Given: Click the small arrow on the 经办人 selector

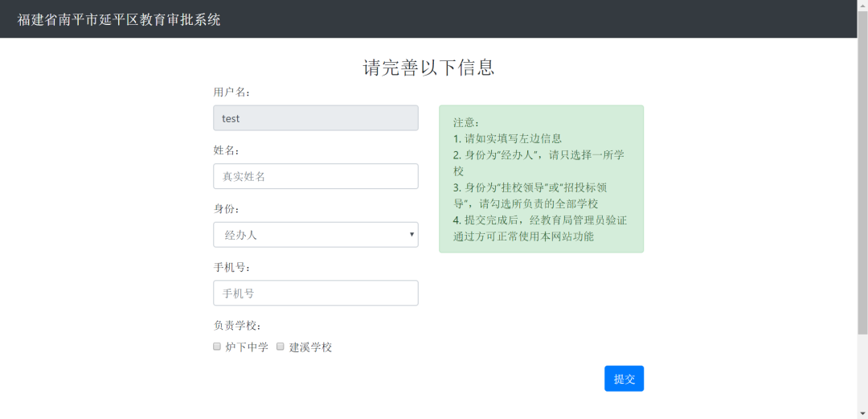Looking at the screenshot, I should point(411,235).
